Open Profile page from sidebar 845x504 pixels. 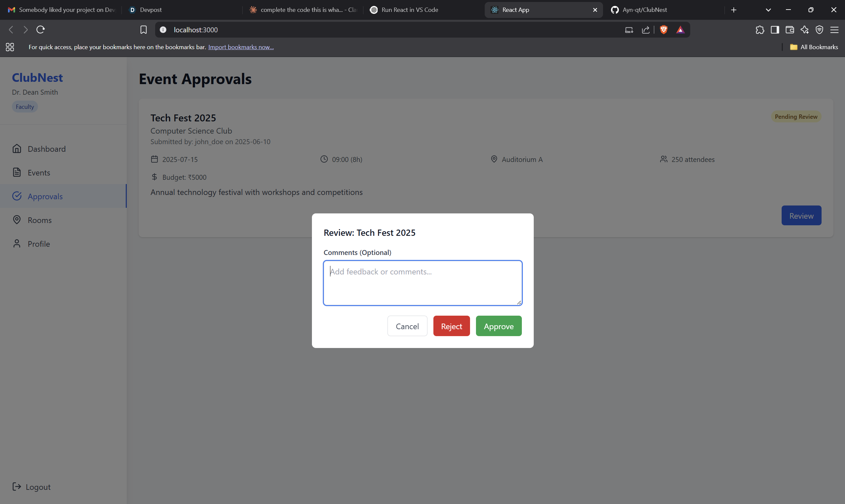point(39,244)
